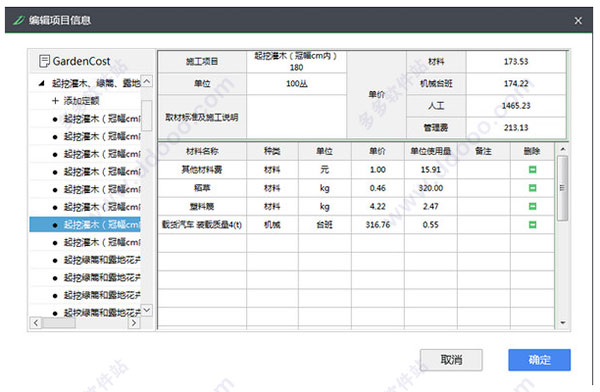Delete the 稻草 material row
This screenshot has height=392, width=600.
[x=532, y=188]
